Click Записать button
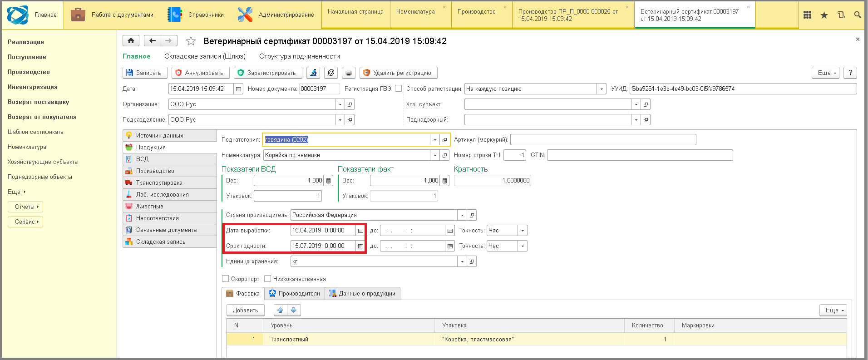The width and height of the screenshot is (868, 360). click(x=145, y=73)
